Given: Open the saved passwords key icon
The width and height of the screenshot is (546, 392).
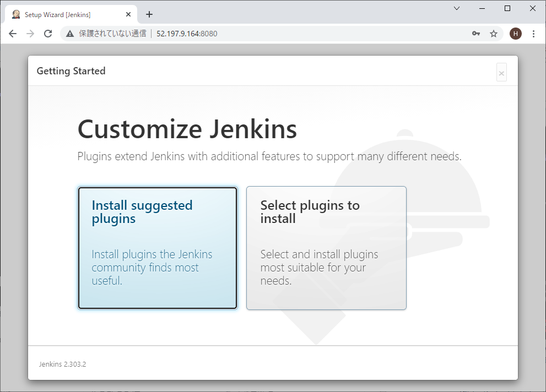Looking at the screenshot, I should point(476,34).
